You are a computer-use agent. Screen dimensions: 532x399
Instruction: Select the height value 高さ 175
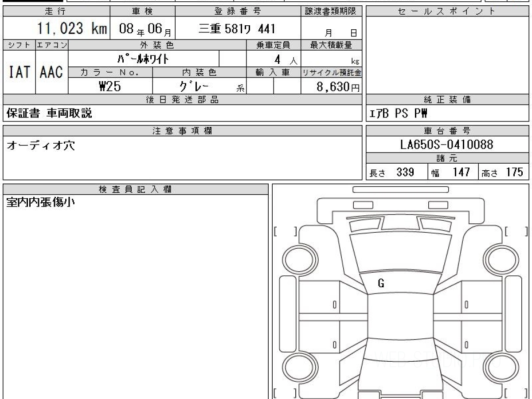click(503, 172)
